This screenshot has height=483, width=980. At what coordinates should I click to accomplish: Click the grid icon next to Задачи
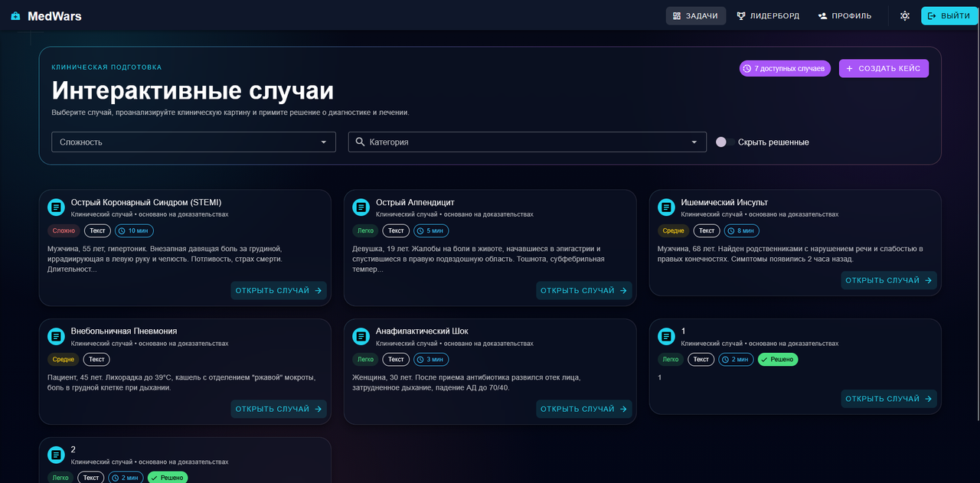point(677,16)
